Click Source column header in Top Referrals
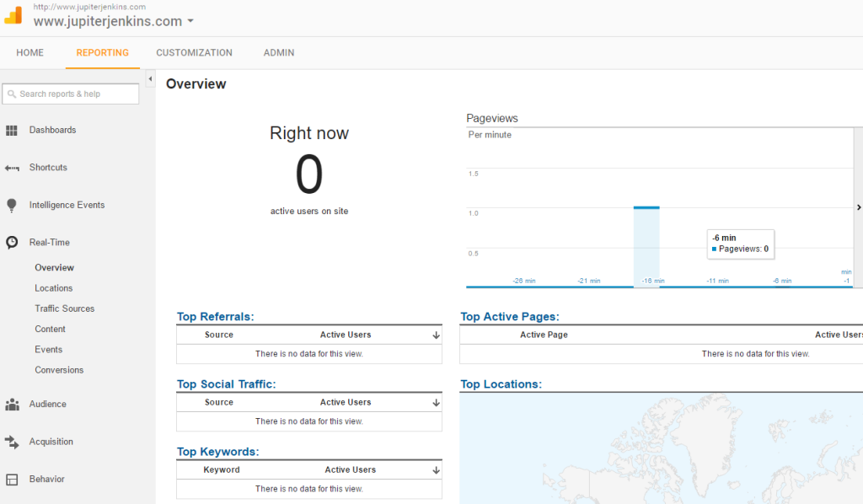Screen dimensions: 863x504 click(219, 335)
